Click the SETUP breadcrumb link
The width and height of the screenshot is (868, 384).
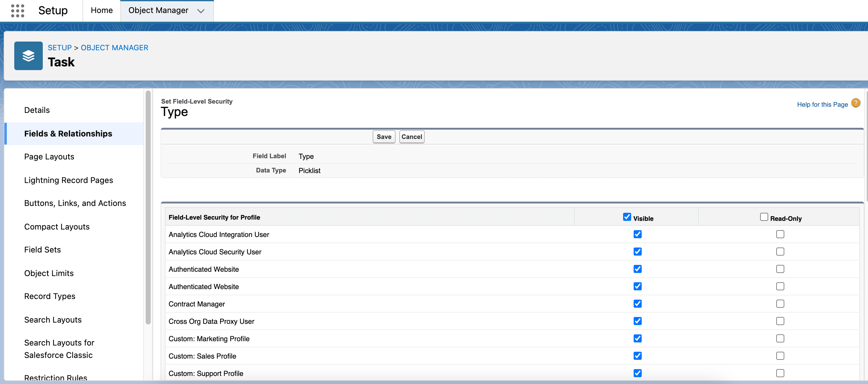click(60, 47)
